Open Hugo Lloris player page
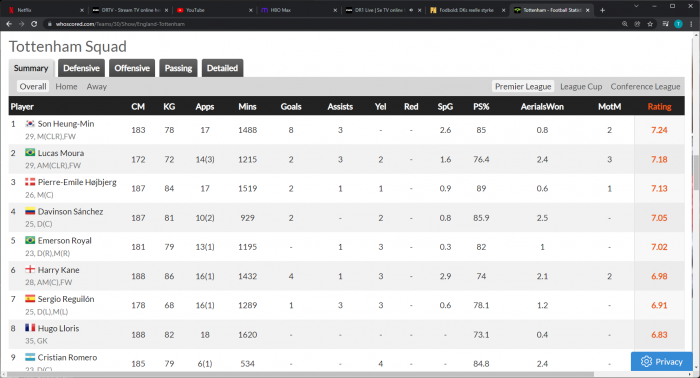700x378 pixels. [58, 328]
